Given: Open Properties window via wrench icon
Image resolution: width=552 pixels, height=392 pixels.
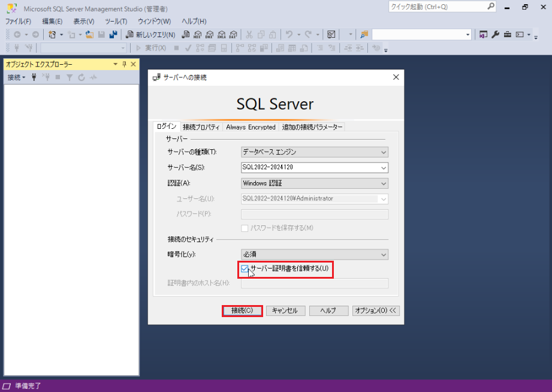Looking at the screenshot, I should 495,35.
